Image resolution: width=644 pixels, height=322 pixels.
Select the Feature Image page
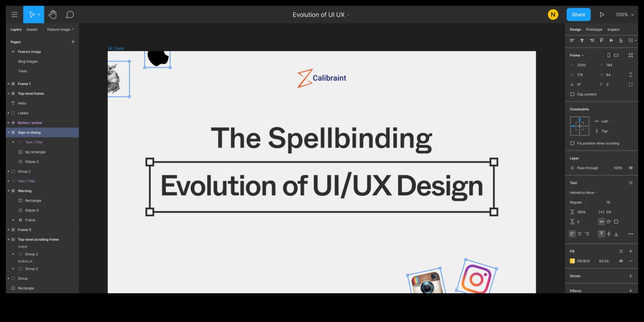pyautogui.click(x=29, y=51)
